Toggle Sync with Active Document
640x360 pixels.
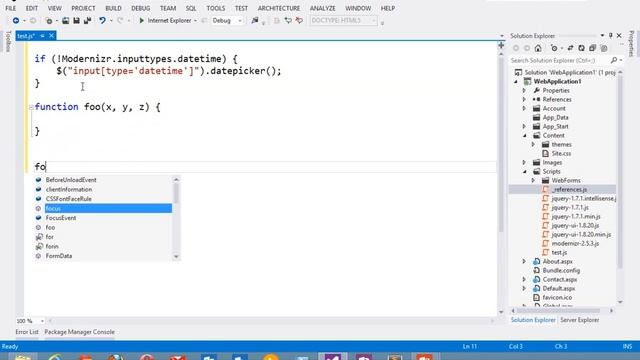tap(570, 48)
